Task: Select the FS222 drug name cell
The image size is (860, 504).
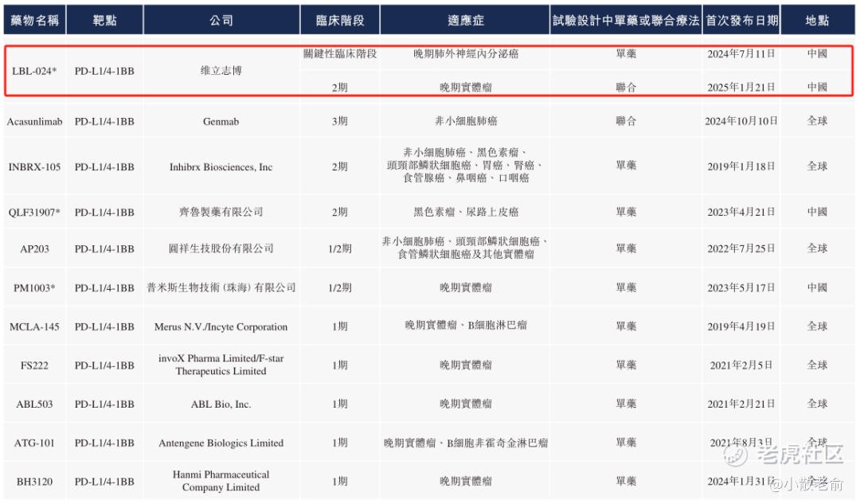Action: click(34, 365)
